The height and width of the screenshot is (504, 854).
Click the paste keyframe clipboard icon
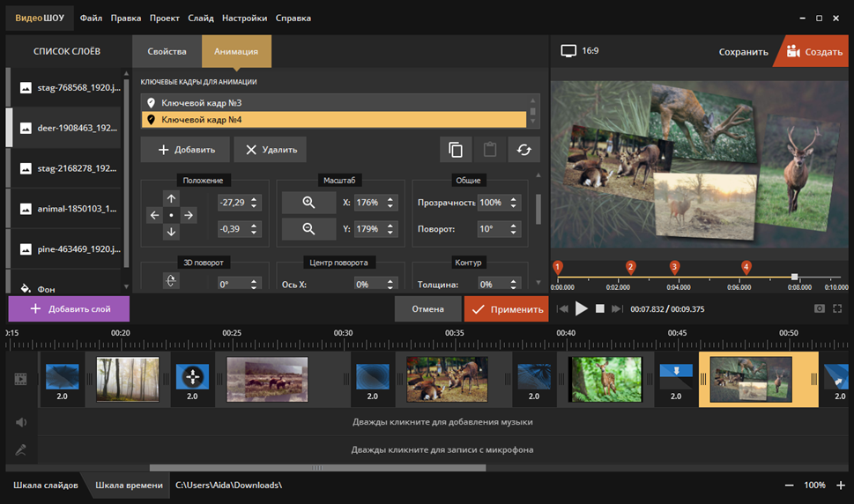(490, 150)
